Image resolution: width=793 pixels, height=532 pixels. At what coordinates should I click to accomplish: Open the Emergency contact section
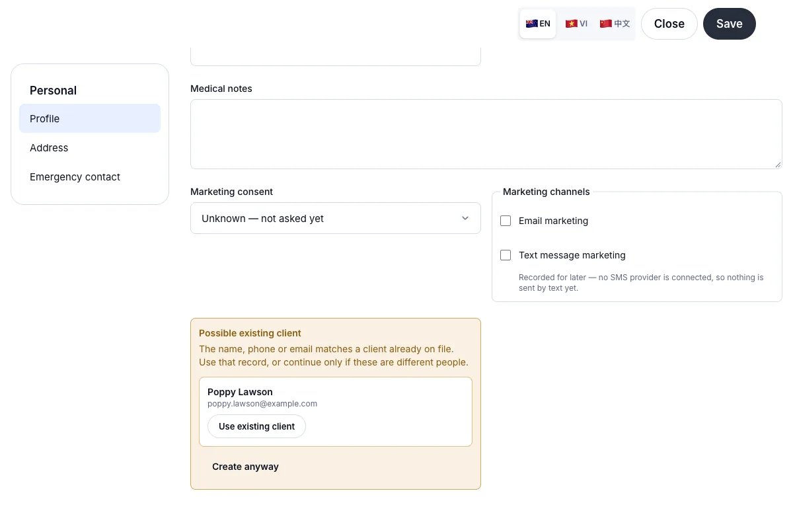point(90,176)
